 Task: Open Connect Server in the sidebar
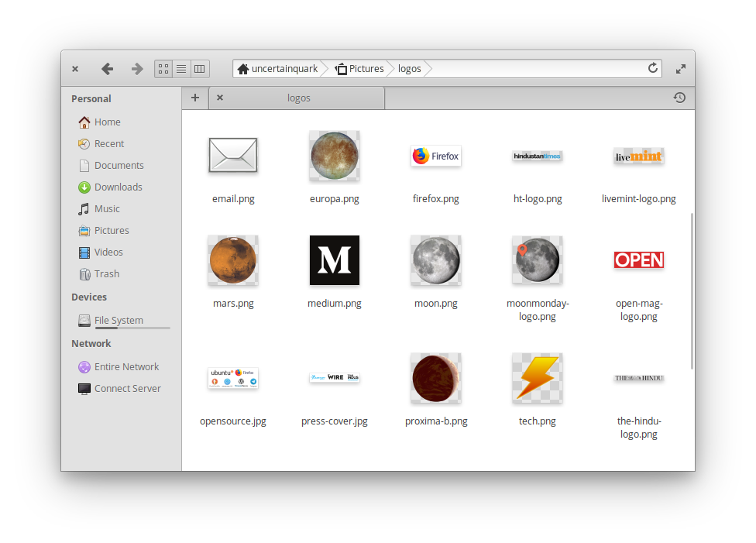click(119, 389)
